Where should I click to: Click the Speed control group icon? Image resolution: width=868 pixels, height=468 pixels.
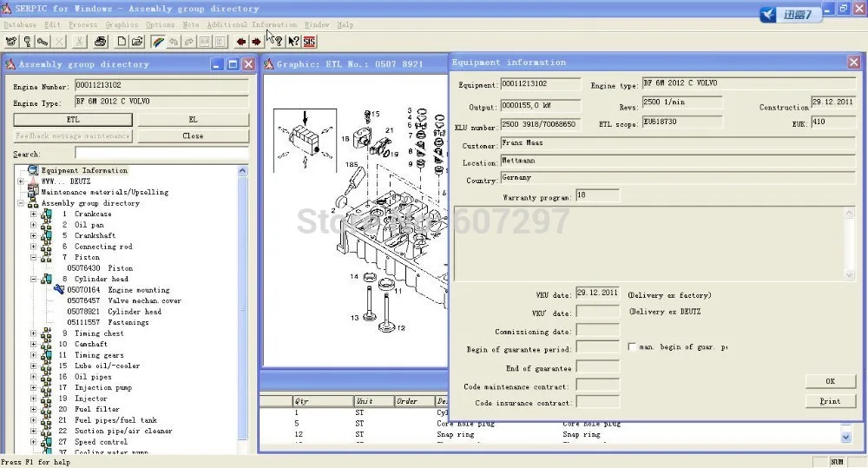click(x=46, y=441)
